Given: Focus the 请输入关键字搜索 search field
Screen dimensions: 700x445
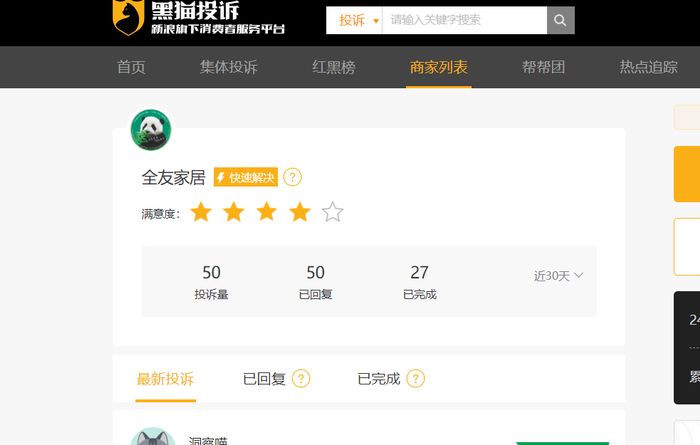Looking at the screenshot, I should pyautogui.click(x=465, y=20).
